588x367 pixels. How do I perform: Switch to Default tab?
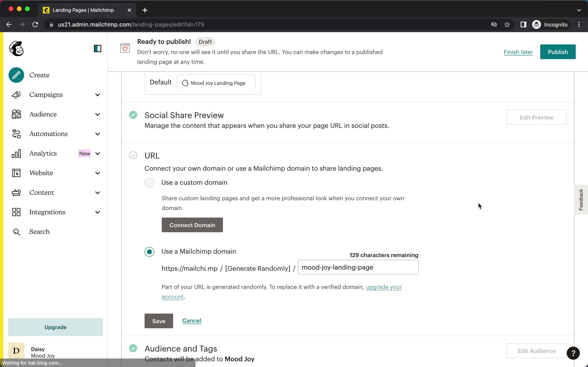pos(160,82)
